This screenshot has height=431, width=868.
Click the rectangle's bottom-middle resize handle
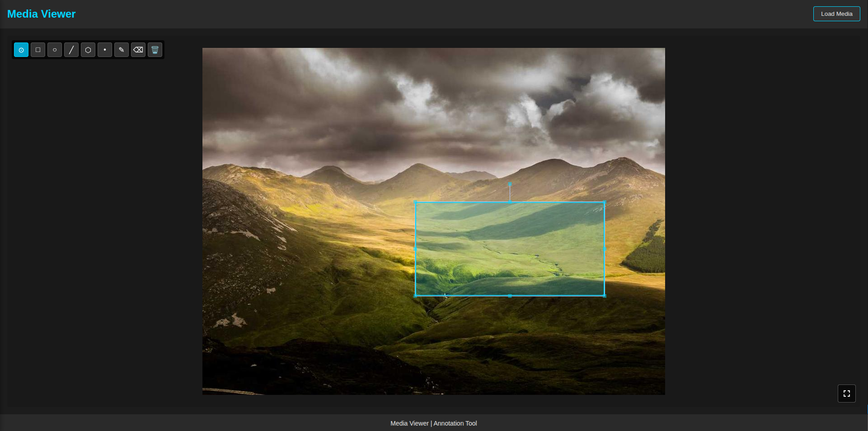click(510, 296)
